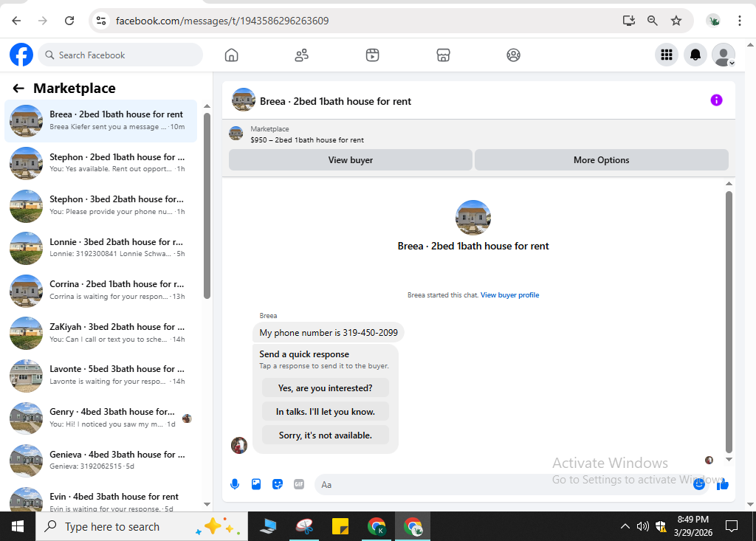This screenshot has width=756, height=541.
Task: View site information icon in address bar
Action: click(100, 21)
